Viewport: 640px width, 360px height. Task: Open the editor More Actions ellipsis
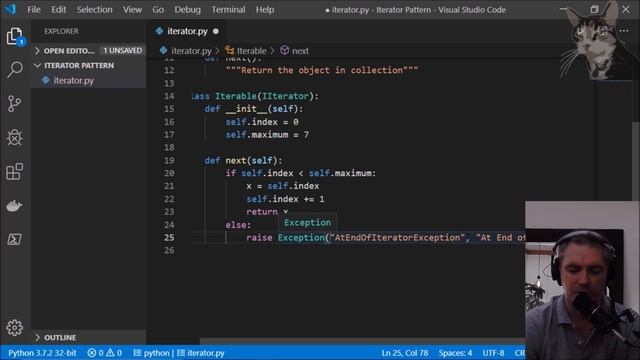click(x=624, y=31)
